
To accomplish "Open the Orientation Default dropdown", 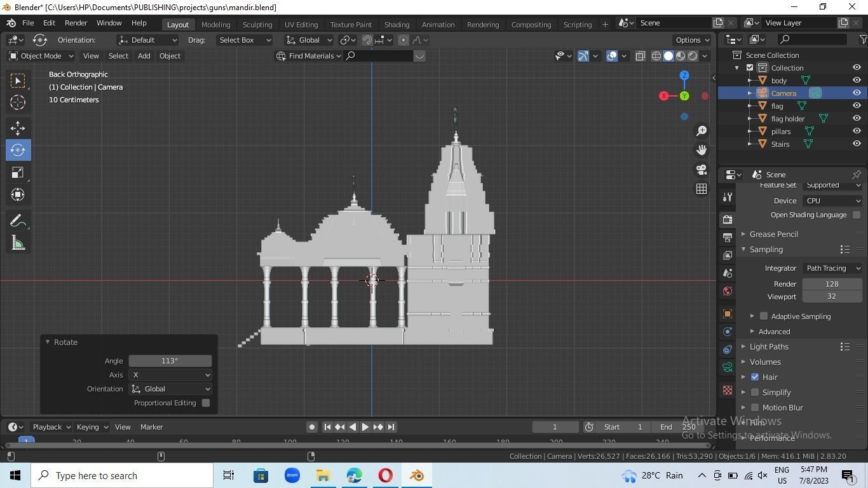I will pos(147,40).
